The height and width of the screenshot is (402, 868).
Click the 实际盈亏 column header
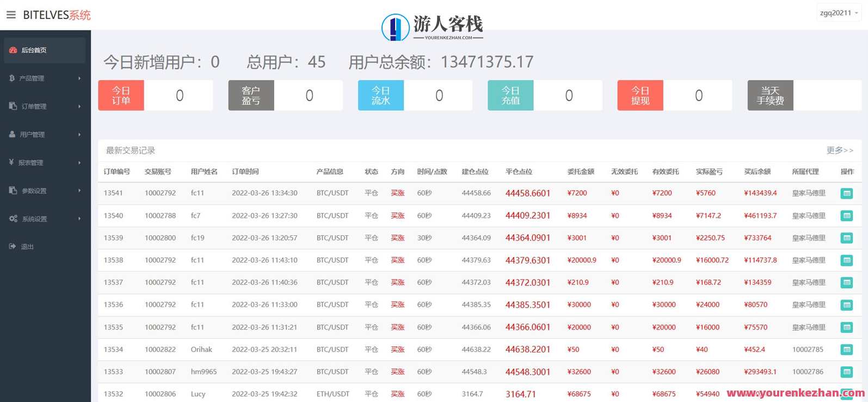[710, 172]
